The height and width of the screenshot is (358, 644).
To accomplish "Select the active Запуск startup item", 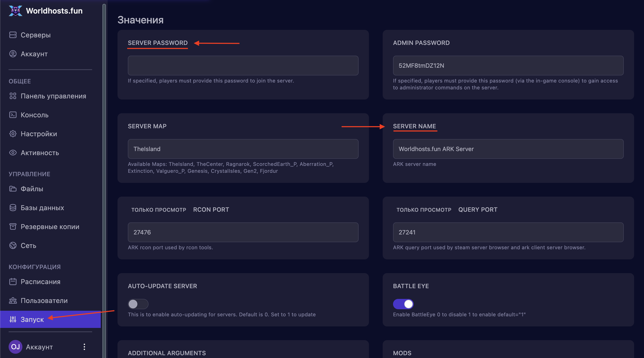I will [x=32, y=319].
